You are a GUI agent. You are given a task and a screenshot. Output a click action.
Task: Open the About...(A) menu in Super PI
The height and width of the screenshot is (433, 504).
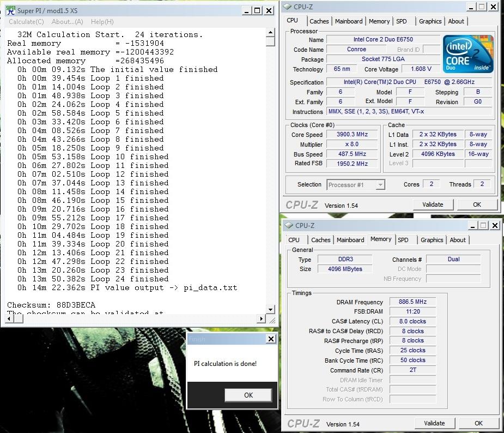pos(67,22)
